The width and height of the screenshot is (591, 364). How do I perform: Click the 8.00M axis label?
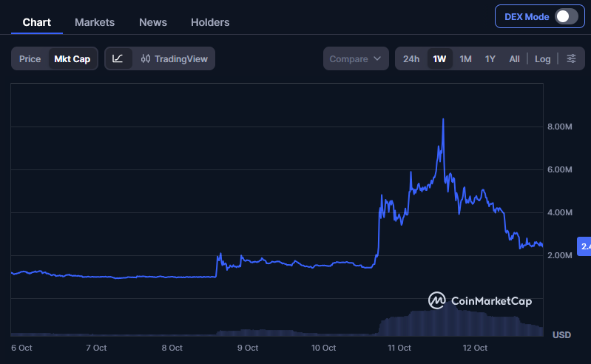pyautogui.click(x=560, y=127)
